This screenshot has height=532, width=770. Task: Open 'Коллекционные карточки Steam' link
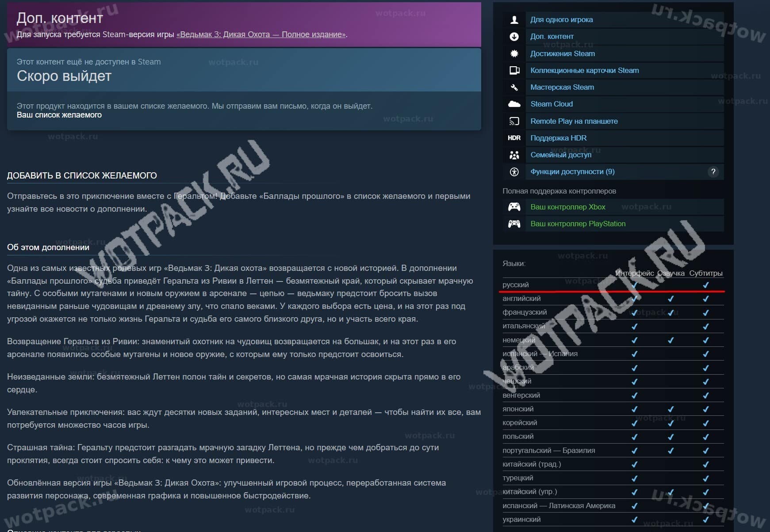click(x=585, y=70)
